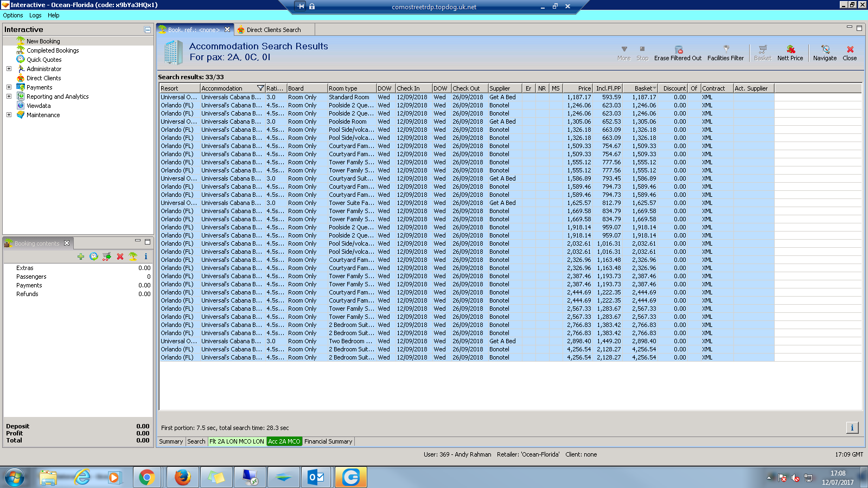Switch to the Direct Clients Search tab
868x488 pixels.
[x=274, y=30]
